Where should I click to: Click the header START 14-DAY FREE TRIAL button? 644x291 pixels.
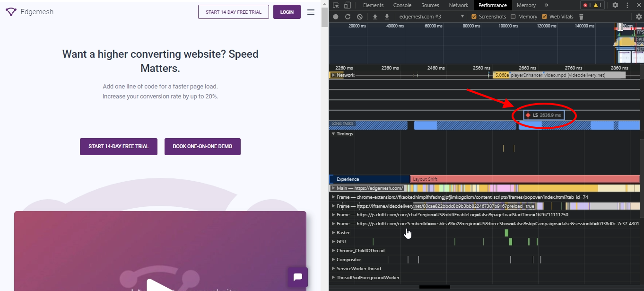tap(234, 12)
